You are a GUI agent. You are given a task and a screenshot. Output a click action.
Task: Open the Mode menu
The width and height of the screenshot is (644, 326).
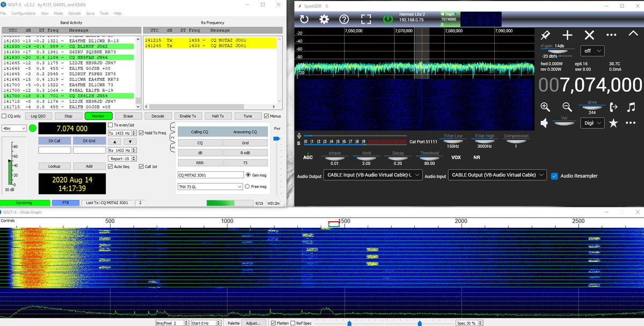(x=58, y=13)
